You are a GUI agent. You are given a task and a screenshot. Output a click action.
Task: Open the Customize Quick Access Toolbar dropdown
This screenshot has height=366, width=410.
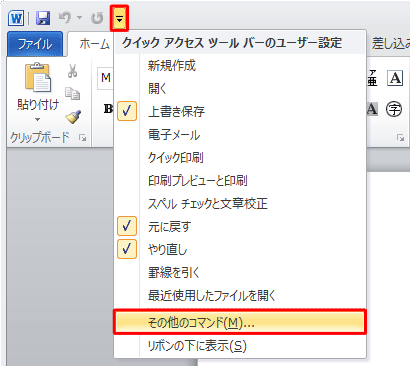click(119, 18)
